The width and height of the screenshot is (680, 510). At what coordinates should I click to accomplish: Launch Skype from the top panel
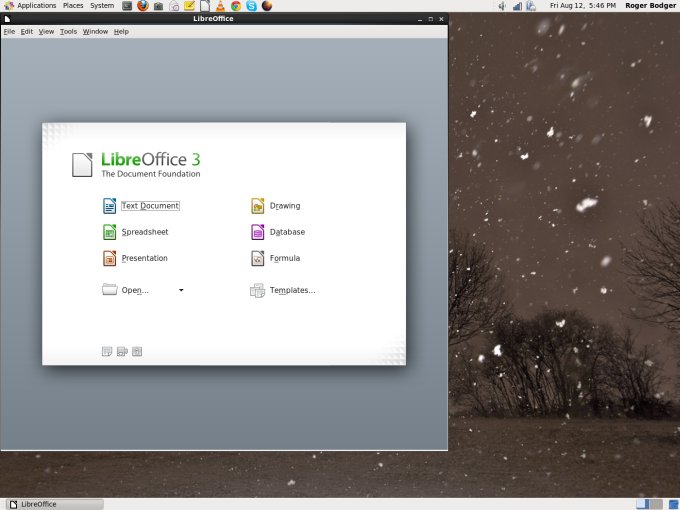[251, 6]
